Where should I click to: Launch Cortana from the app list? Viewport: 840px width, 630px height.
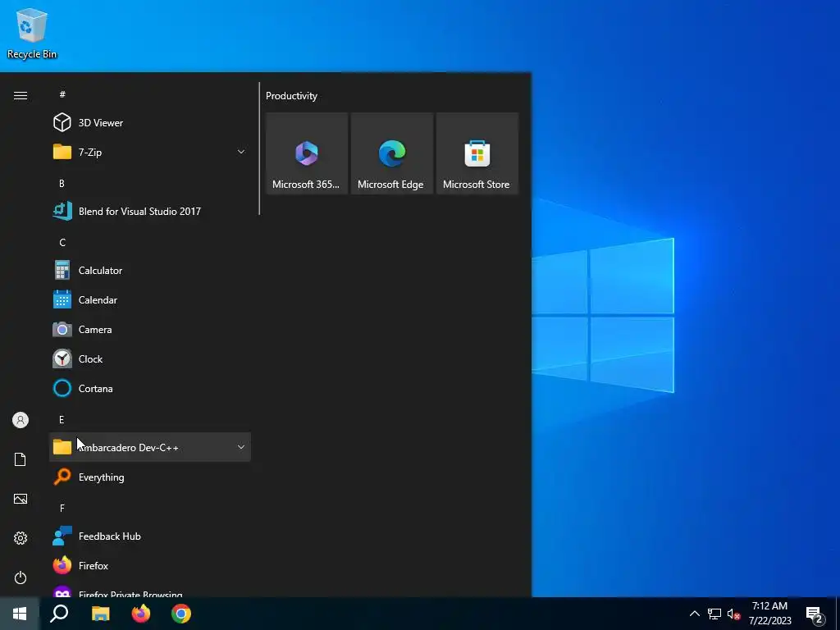[x=150, y=388]
